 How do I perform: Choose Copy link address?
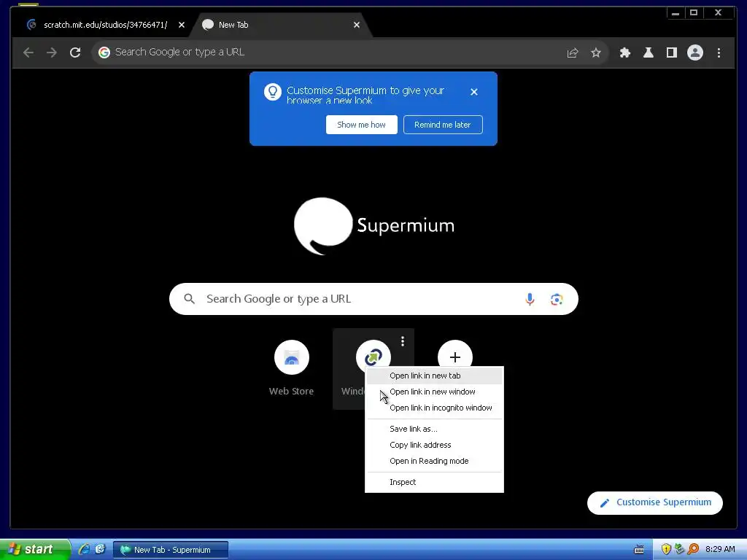(434, 446)
